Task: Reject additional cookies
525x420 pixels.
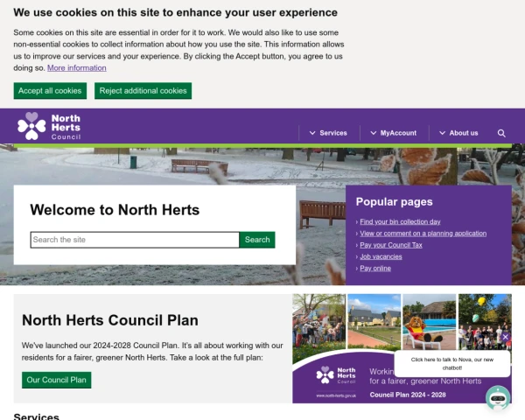Action: coord(143,91)
